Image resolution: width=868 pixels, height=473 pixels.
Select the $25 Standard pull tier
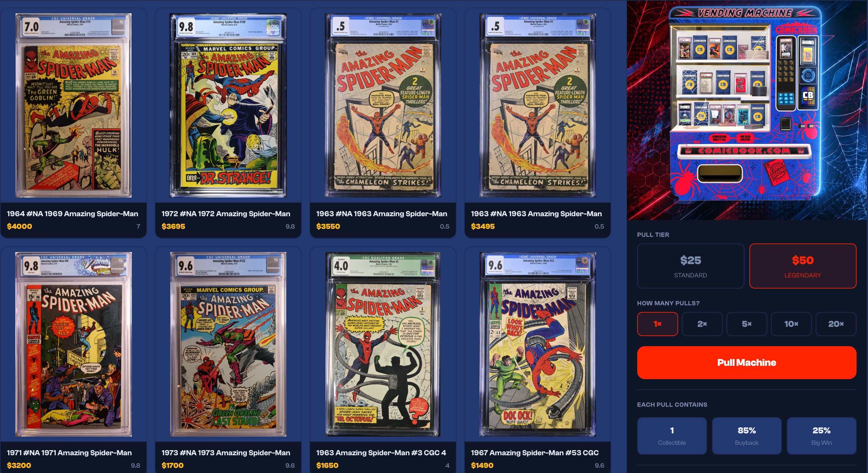(x=690, y=266)
